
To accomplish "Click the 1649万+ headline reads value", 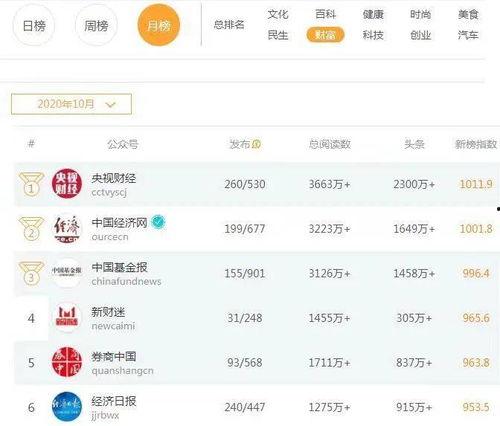I will click(414, 229).
